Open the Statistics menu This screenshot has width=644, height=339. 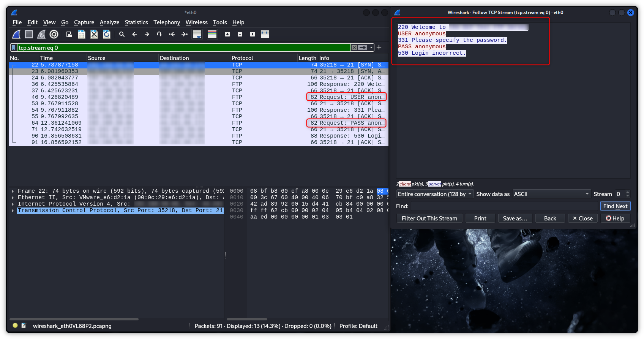136,22
